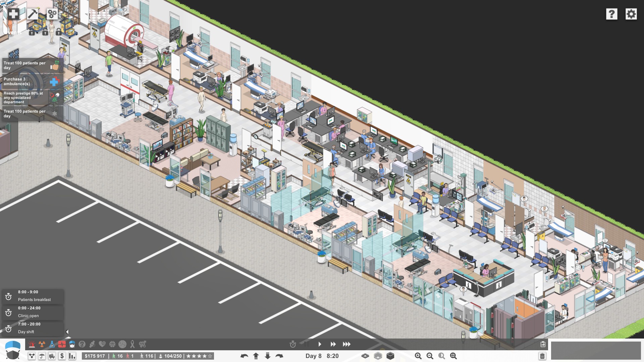
Task: Select the Cardiology heart icon
Action: click(x=102, y=344)
